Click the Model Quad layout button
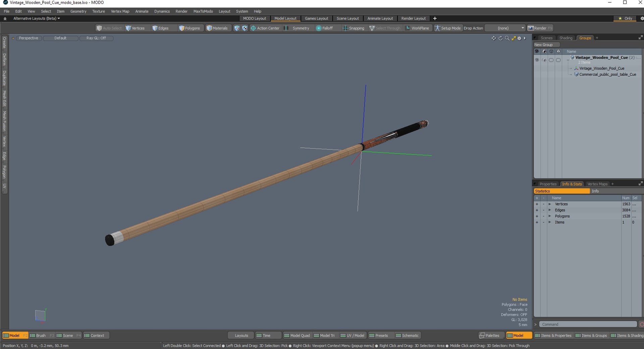 tap(297, 335)
